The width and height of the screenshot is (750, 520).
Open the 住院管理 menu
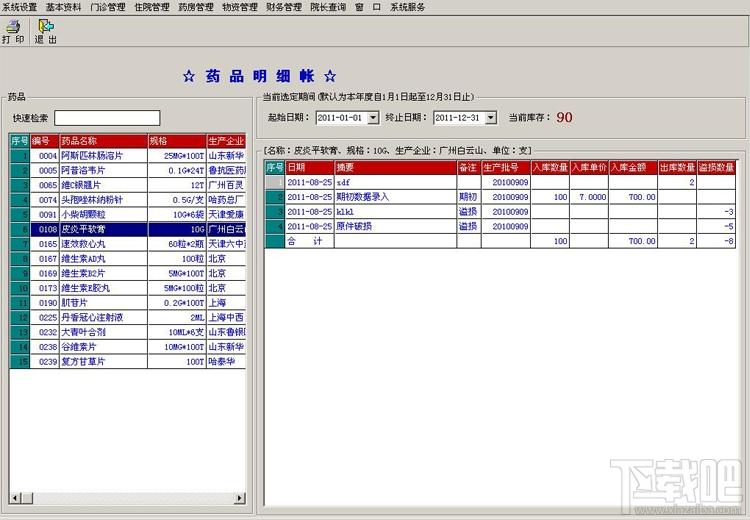[152, 7]
